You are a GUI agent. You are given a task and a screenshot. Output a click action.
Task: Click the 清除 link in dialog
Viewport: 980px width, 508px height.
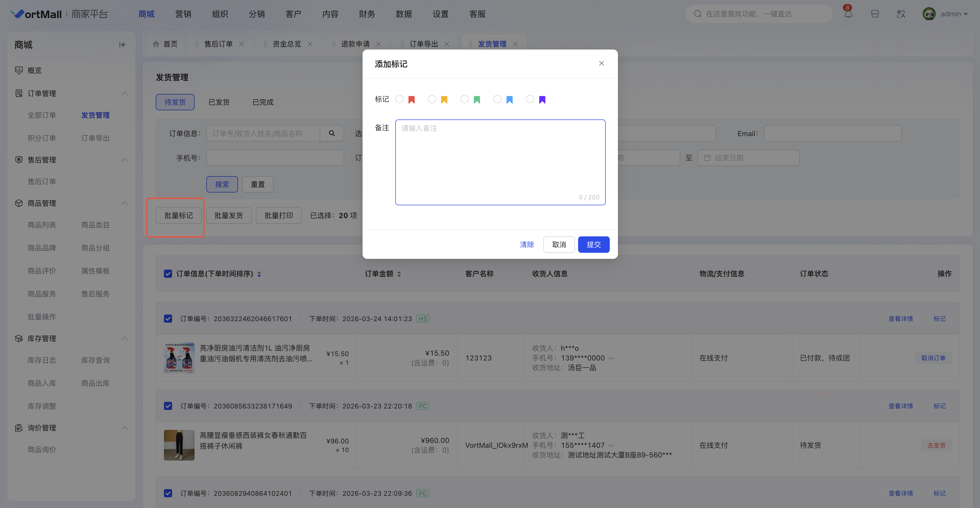[527, 245]
